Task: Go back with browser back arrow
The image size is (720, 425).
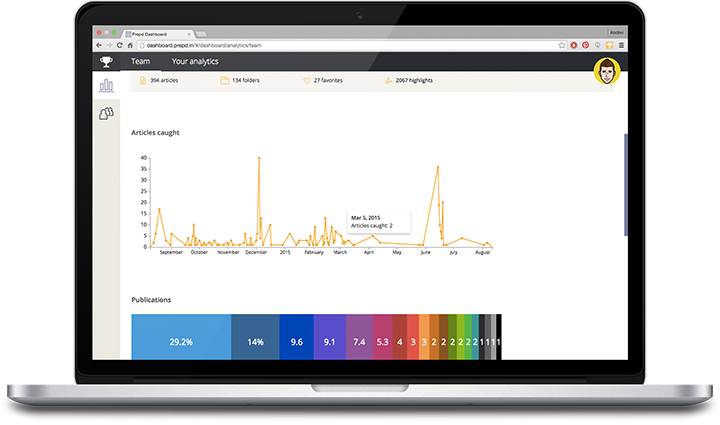Action: tap(99, 45)
